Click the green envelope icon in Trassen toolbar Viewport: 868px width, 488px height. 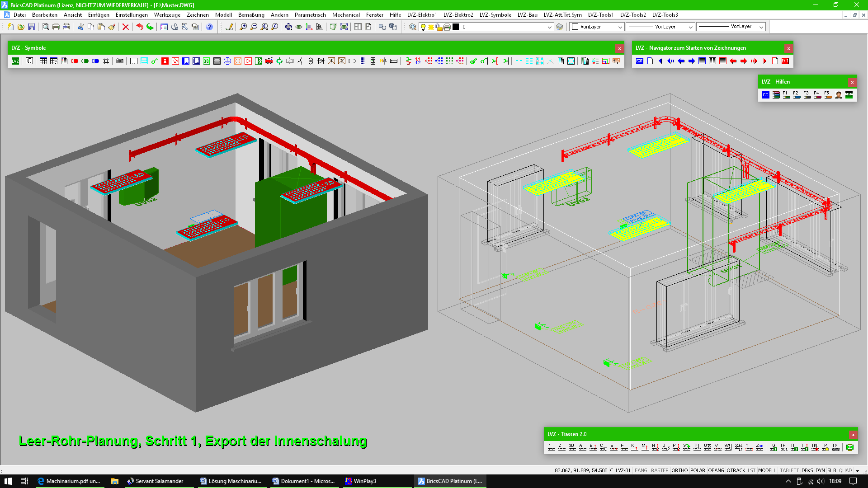pos(850,447)
